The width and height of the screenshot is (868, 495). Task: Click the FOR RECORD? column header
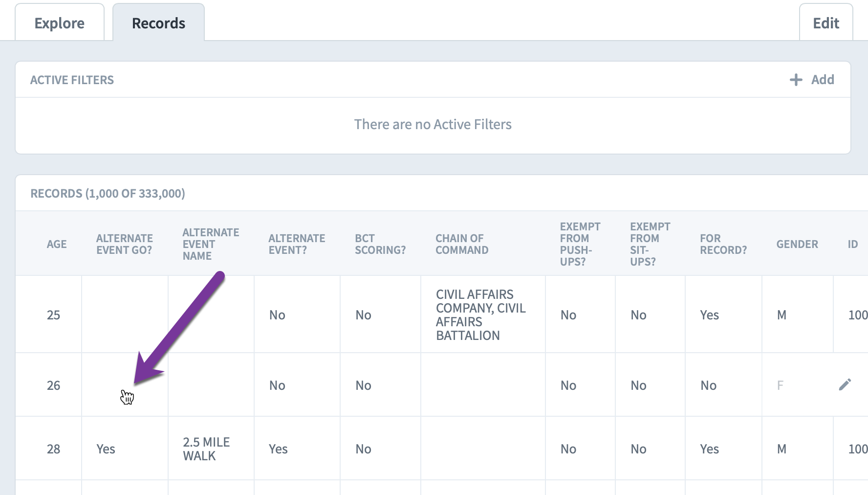coord(723,244)
